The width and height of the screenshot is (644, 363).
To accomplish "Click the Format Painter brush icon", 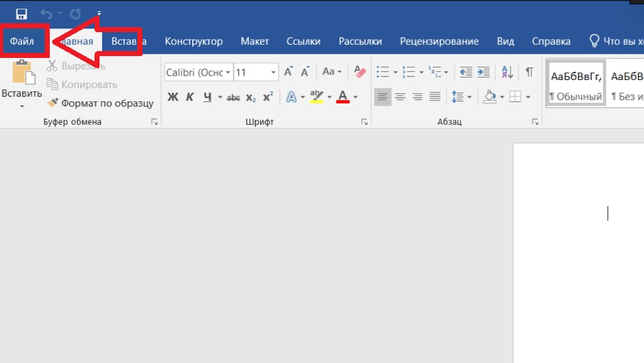I will 53,103.
